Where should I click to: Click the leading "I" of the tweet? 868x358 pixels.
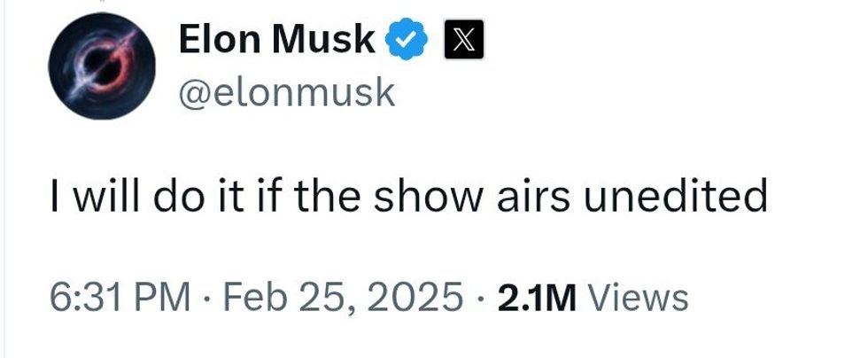click(56, 196)
